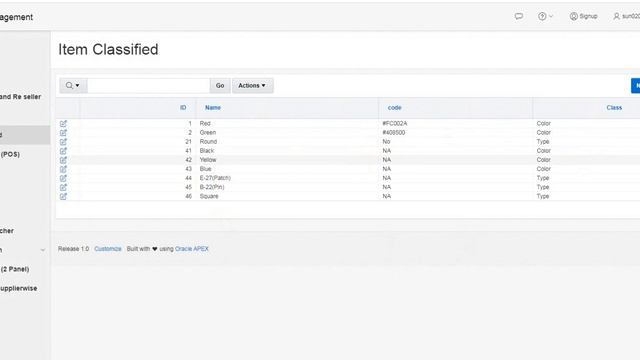Open the feedback speech bubble icon
This screenshot has height=360, width=640.
[x=519, y=16]
